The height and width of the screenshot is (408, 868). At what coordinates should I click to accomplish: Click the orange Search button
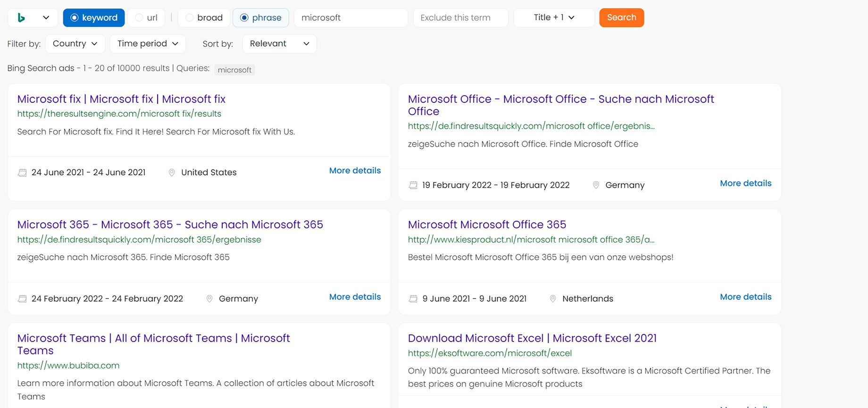coord(621,18)
